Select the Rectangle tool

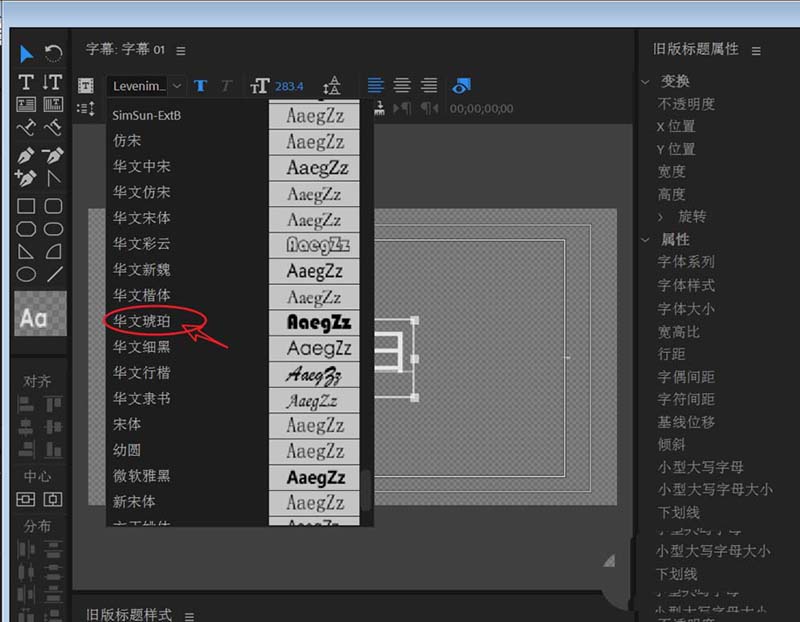26,206
